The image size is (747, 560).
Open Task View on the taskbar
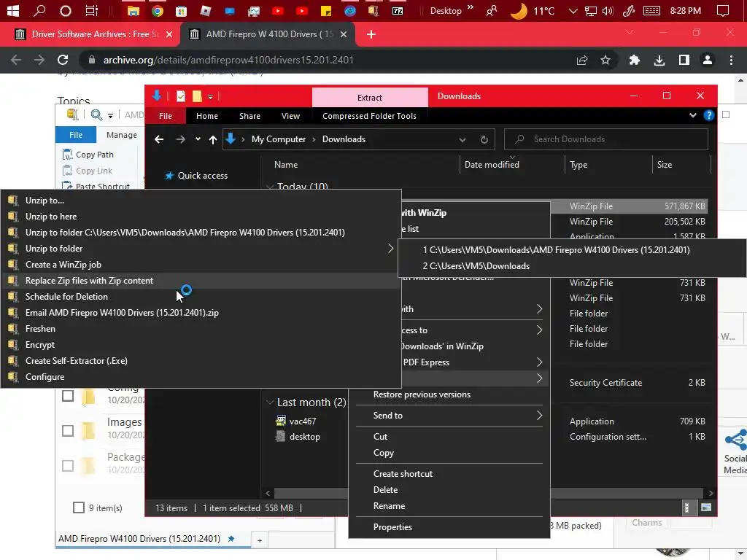pos(91,10)
